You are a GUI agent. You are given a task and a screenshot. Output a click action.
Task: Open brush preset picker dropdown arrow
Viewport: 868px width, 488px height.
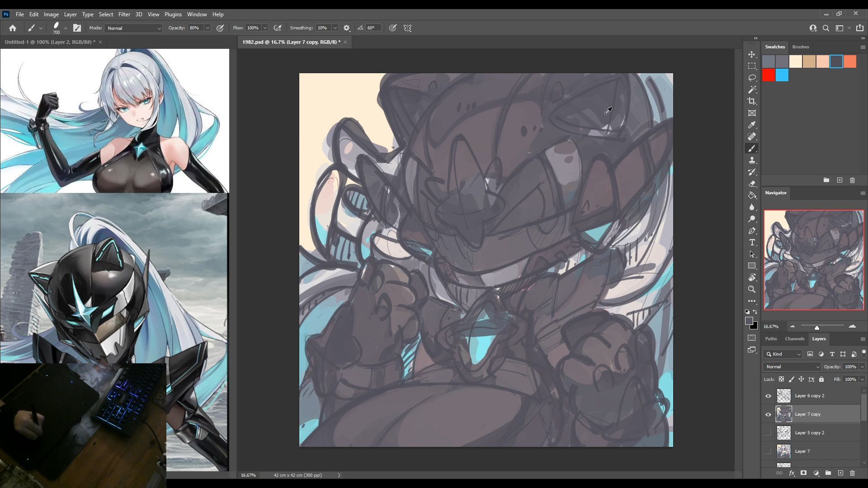(66, 28)
